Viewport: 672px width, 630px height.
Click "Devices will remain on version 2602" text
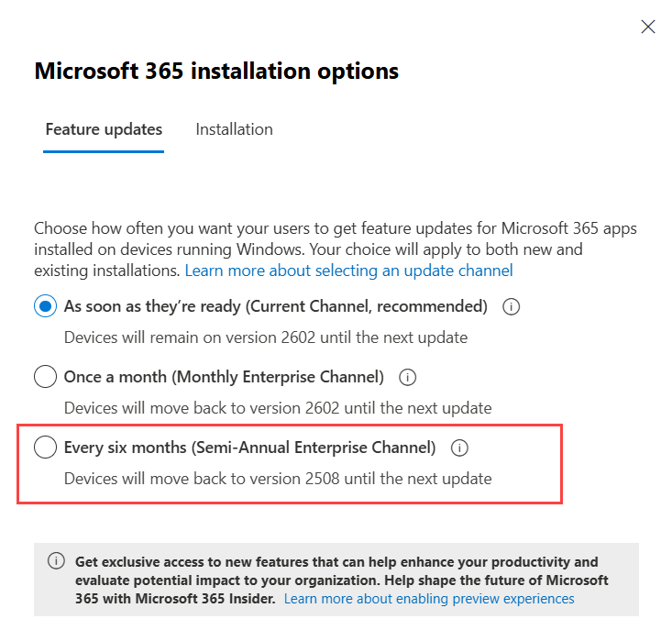point(266,337)
